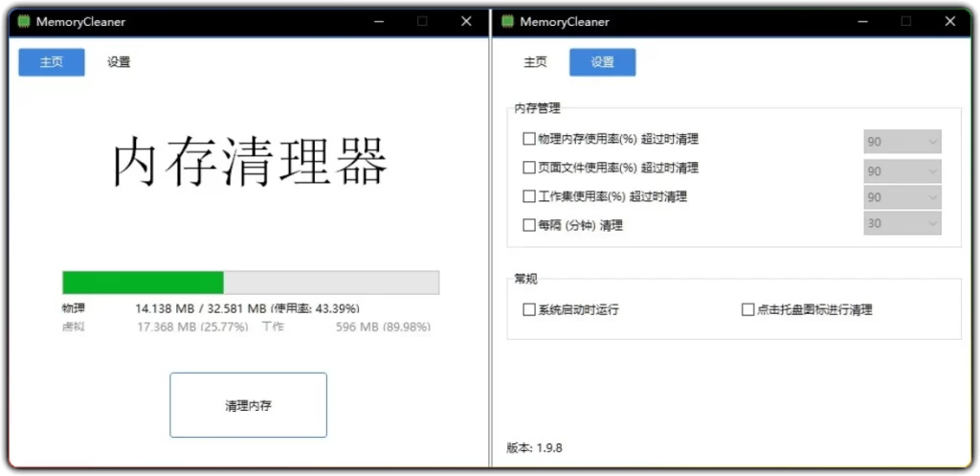This screenshot has height=476, width=980.
Task: Click the MemoryCleaner app icon in right window title bar
Action: (507, 21)
